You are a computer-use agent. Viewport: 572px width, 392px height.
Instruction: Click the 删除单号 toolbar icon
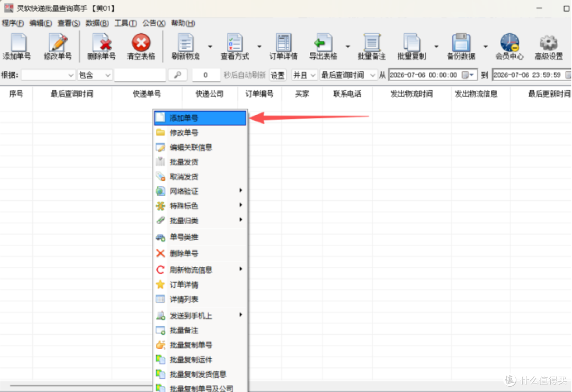tap(101, 47)
